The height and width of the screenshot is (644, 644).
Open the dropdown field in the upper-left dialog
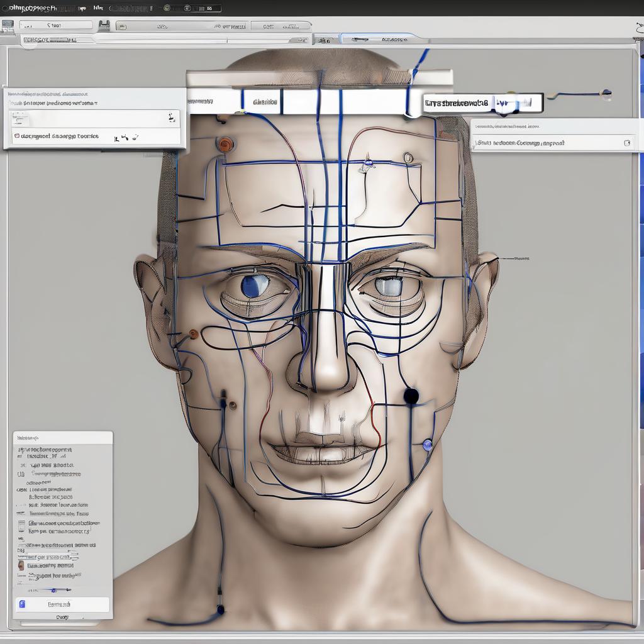[x=94, y=118]
